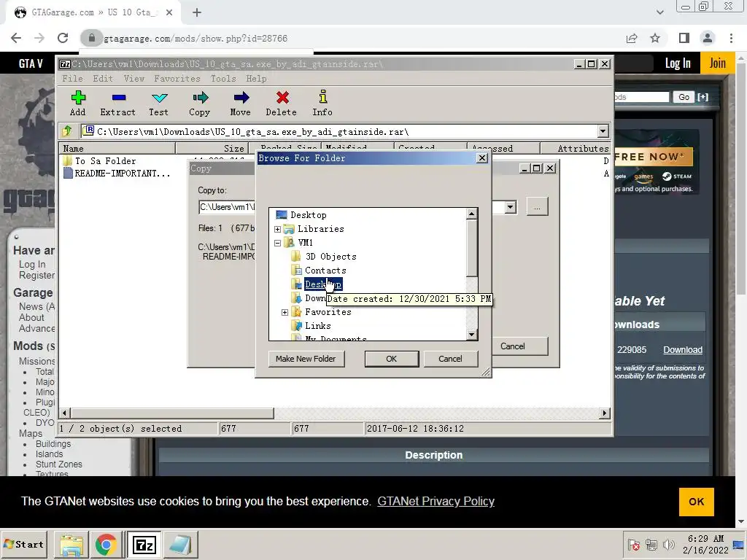This screenshot has height=560, width=747.
Task: Click the notepad taskbar icon
Action: click(x=181, y=544)
